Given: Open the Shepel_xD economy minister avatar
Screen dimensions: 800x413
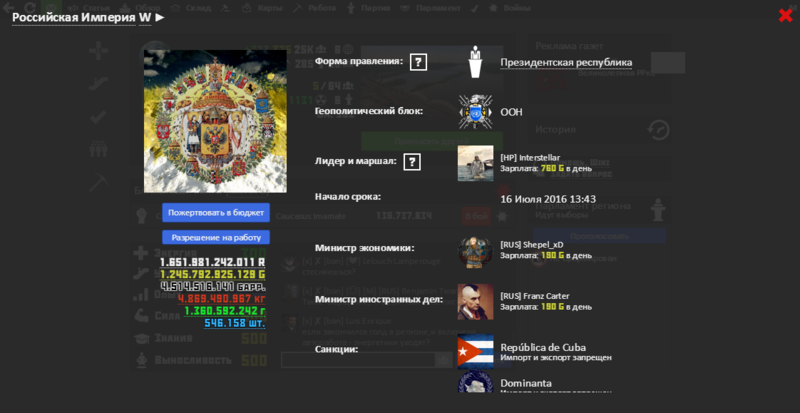Looking at the screenshot, I should coord(475,250).
